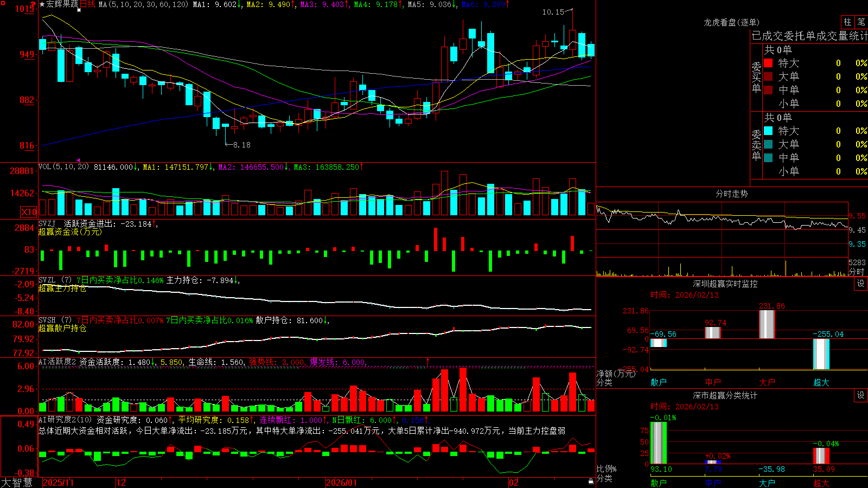868x488 pixels.
Task: Click the 93.10 散户 bar in classification chart
Action: [659, 443]
